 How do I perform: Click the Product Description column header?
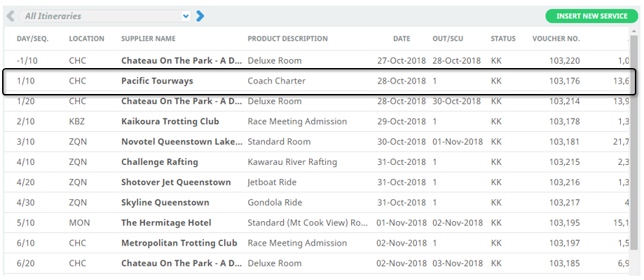(x=287, y=39)
